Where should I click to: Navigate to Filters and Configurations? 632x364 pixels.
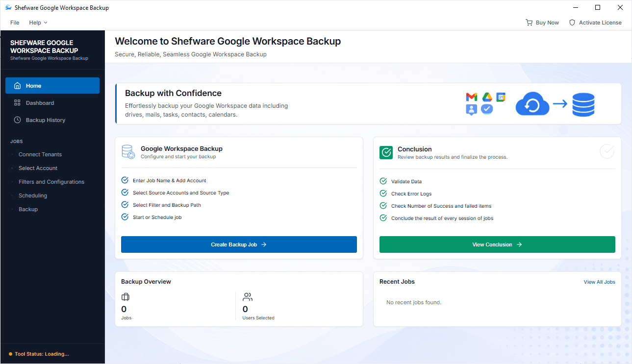(x=51, y=182)
